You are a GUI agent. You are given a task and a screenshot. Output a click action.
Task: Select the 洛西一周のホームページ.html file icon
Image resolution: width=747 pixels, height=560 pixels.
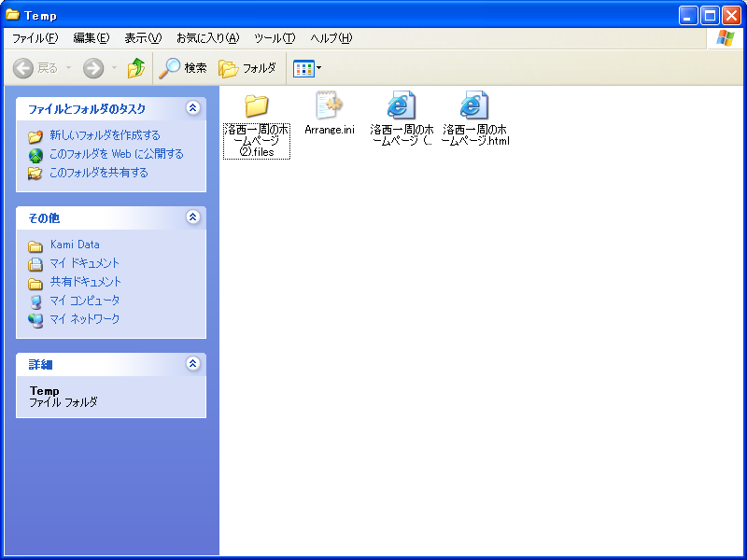tap(474, 105)
